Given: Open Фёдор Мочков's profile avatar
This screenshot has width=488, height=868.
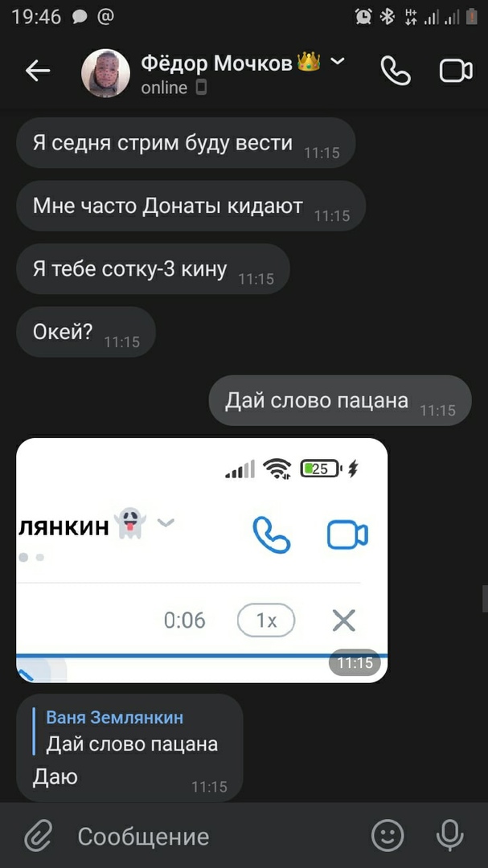Looking at the screenshot, I should click(x=106, y=72).
